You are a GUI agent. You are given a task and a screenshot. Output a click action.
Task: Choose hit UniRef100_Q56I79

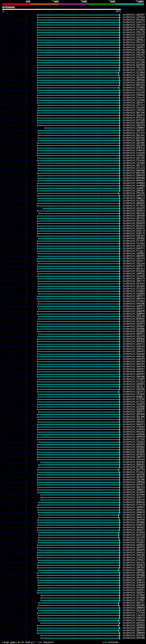pyautogui.click(x=133, y=281)
